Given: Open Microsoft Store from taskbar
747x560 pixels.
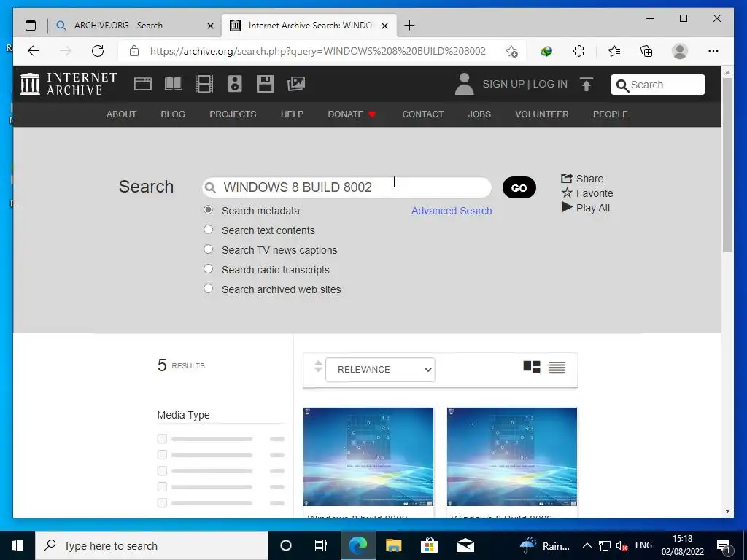Looking at the screenshot, I should pos(429,545).
